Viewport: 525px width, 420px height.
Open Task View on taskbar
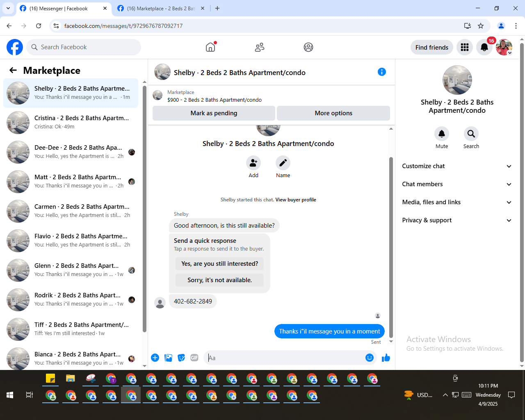coord(30,395)
